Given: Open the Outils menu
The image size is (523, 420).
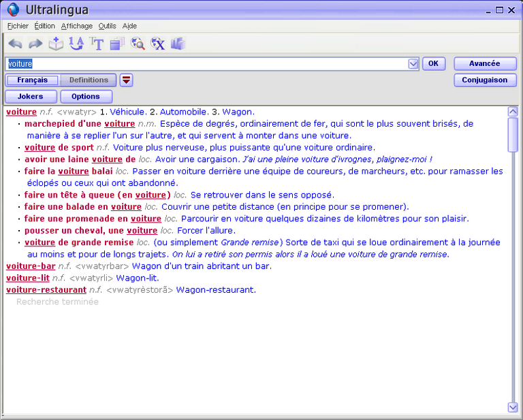Looking at the screenshot, I should pyautogui.click(x=107, y=26).
